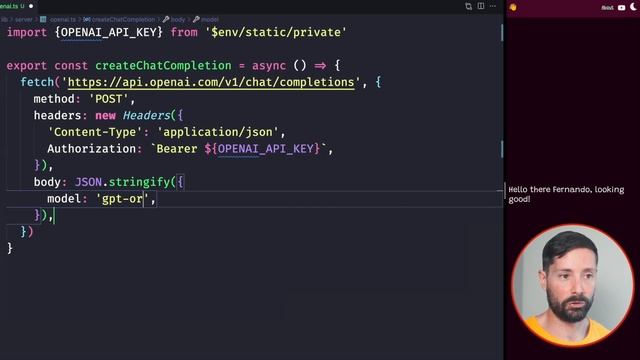640x360 pixels.
Task: Click the wrench icon before body breadcrumb
Action: pos(166,19)
